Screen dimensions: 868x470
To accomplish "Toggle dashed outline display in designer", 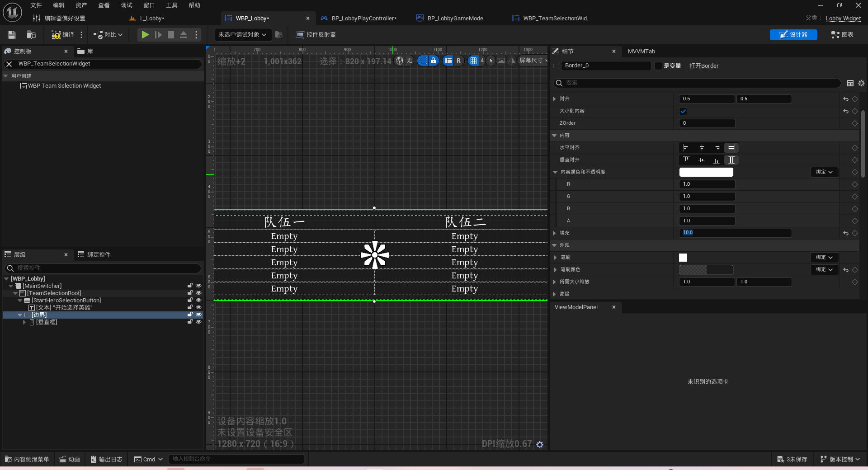I will [422, 61].
